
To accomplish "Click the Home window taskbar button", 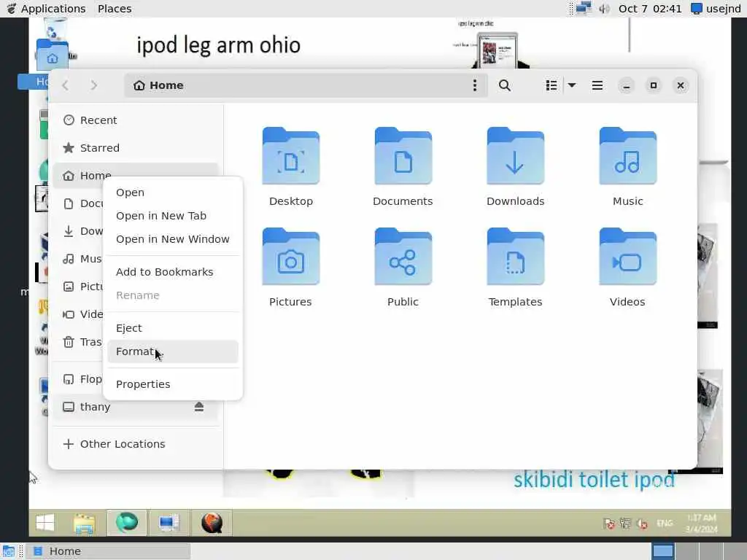I will pos(109,551).
